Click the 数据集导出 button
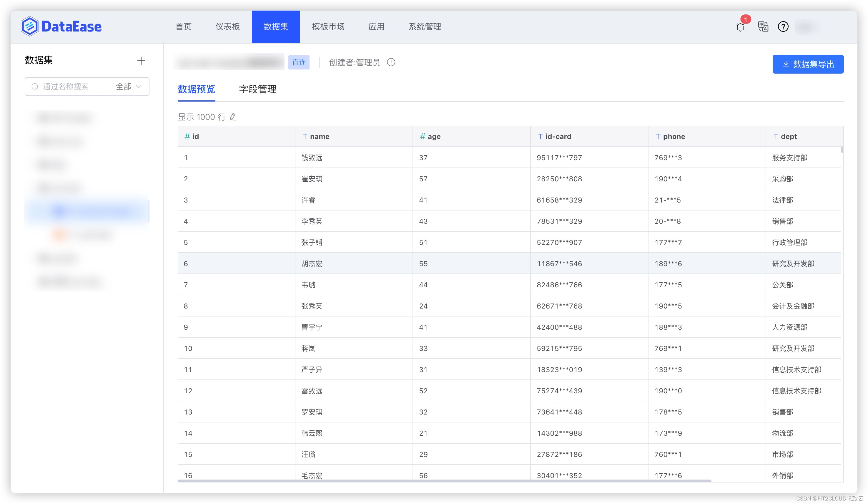The width and height of the screenshot is (868, 504). pyautogui.click(x=808, y=64)
